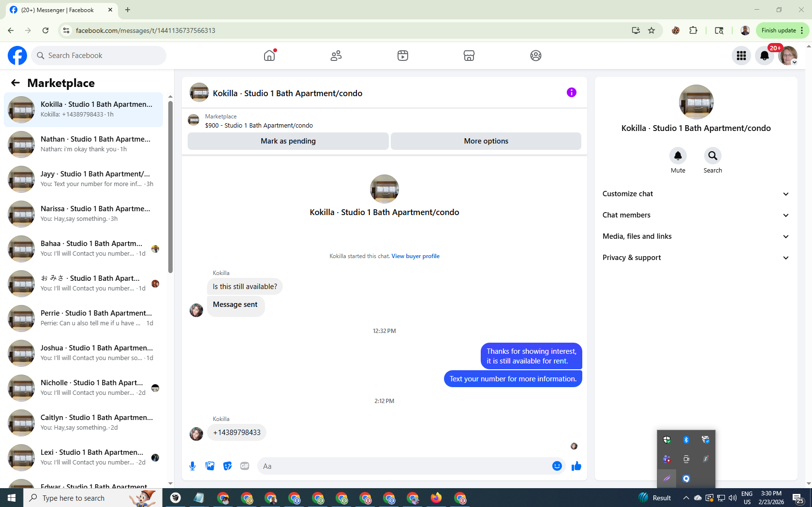Click "Text your number for more information." bubble
This screenshot has width=812, height=507.
coord(513,379)
